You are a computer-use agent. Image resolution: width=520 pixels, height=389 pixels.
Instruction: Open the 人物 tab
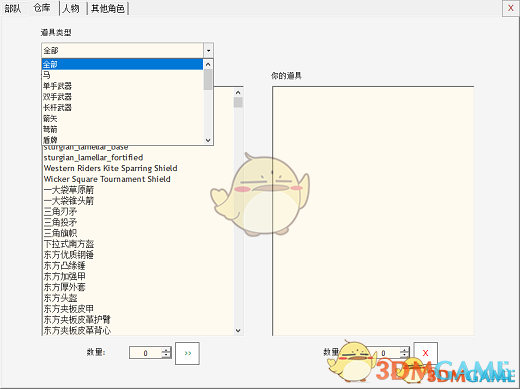coord(71,8)
